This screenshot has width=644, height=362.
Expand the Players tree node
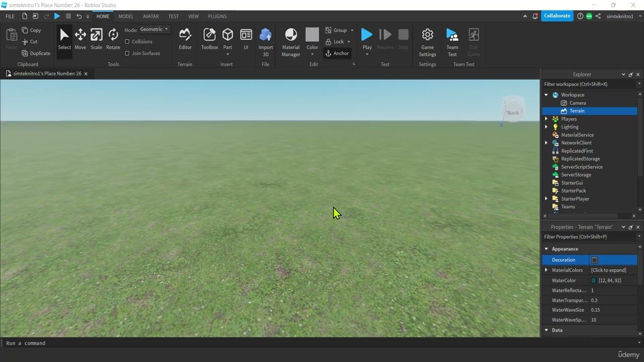[546, 119]
